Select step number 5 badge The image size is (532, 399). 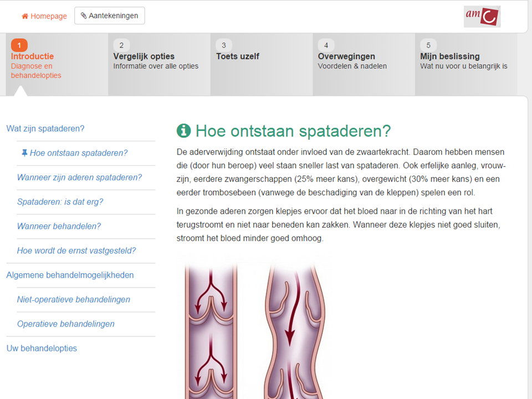point(428,45)
